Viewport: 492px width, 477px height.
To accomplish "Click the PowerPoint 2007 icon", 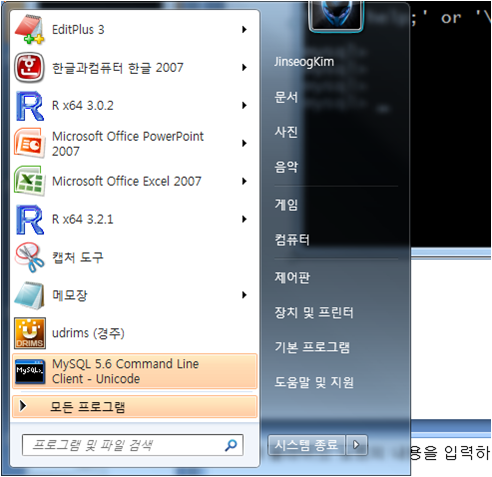I will pyautogui.click(x=29, y=143).
